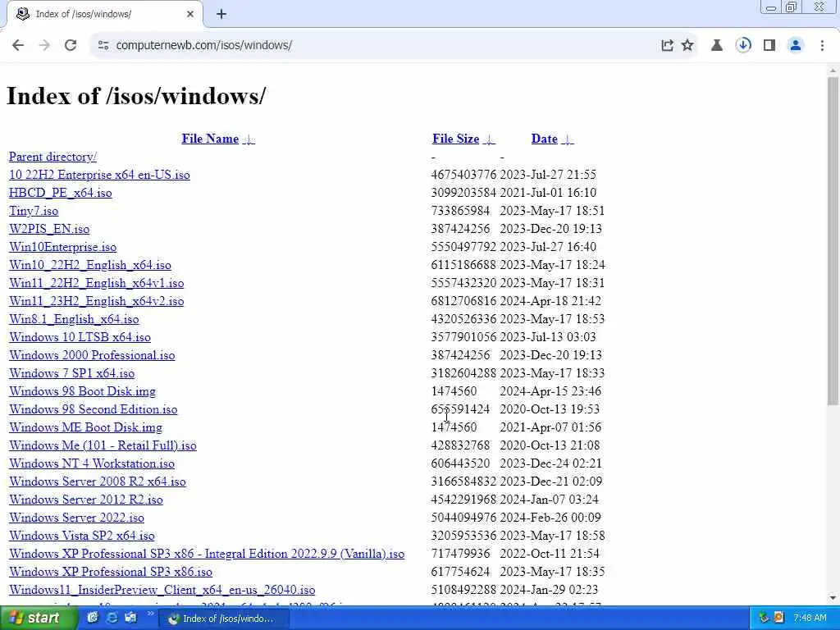This screenshot has width=840, height=630.
Task: Open Windows Me (101 - Retail Full).iso
Action: click(103, 445)
